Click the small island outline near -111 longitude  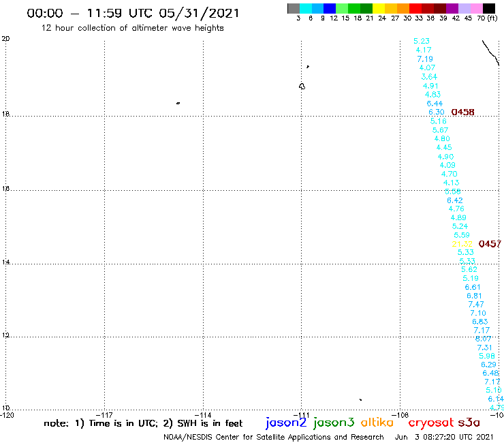pos(302,87)
